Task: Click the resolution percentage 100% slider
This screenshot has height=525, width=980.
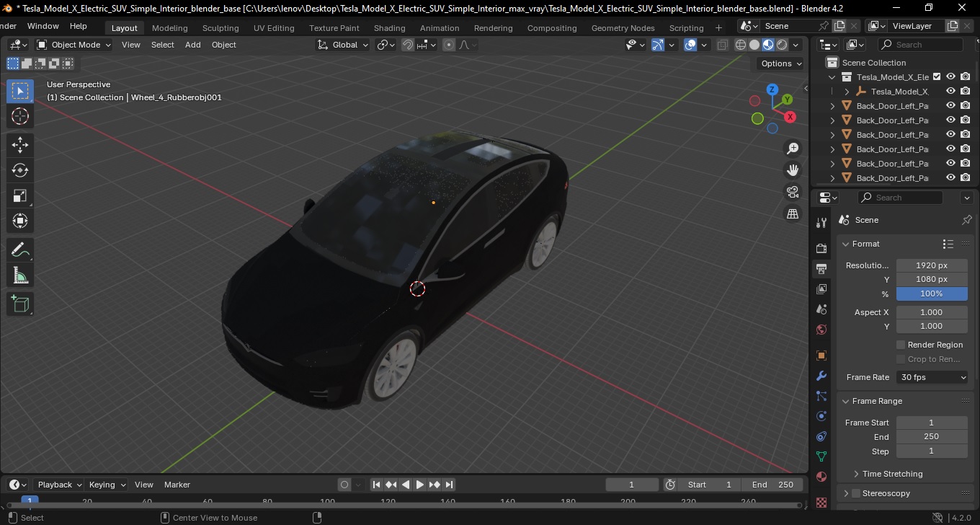Action: (932, 294)
